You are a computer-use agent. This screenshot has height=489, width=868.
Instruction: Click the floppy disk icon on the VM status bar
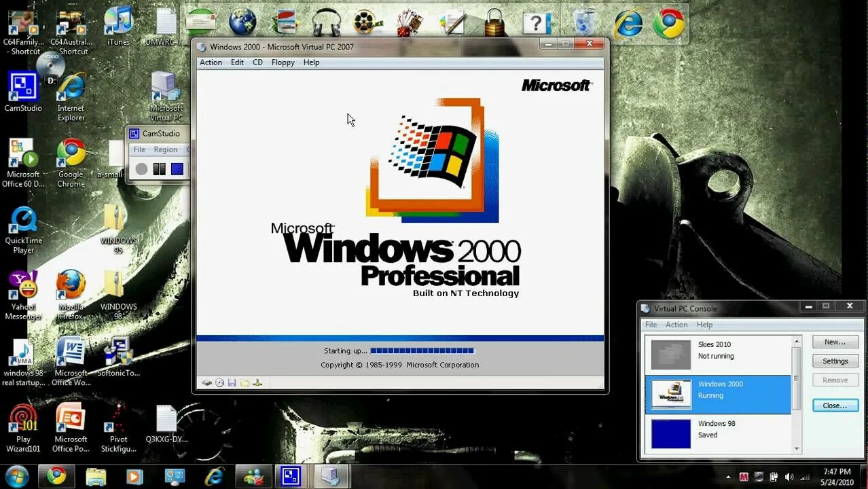tap(232, 383)
